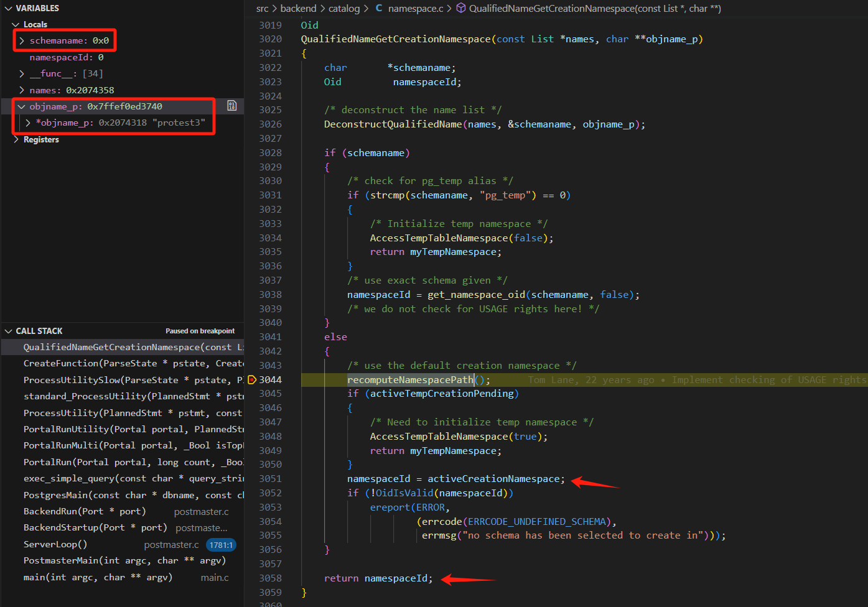The width and height of the screenshot is (868, 607).
Task: Click the git blame annotation by Tom Lane
Action: [697, 380]
